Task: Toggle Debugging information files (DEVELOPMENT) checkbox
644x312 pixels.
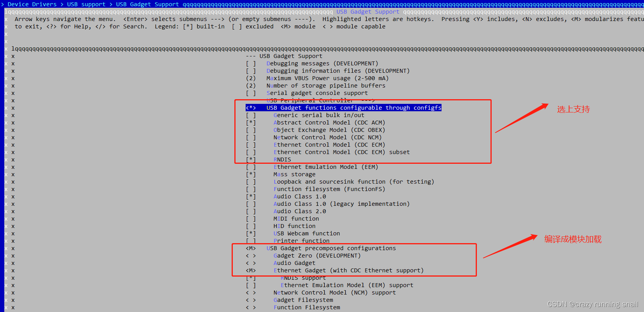Action: [x=251, y=71]
